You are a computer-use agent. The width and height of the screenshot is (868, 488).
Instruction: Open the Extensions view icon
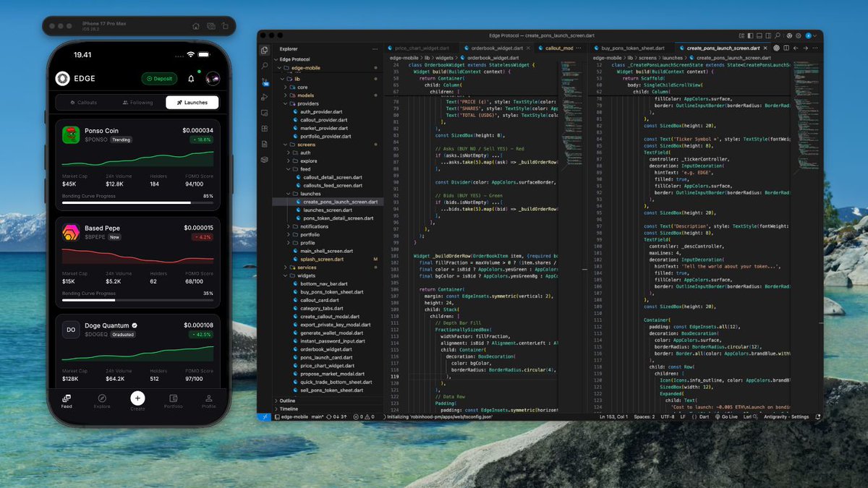pos(265,130)
